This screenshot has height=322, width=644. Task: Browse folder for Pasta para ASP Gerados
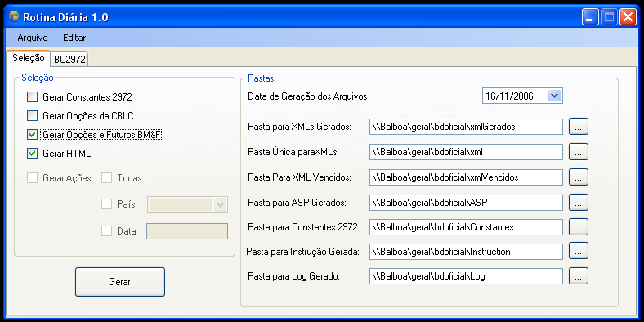[579, 203]
